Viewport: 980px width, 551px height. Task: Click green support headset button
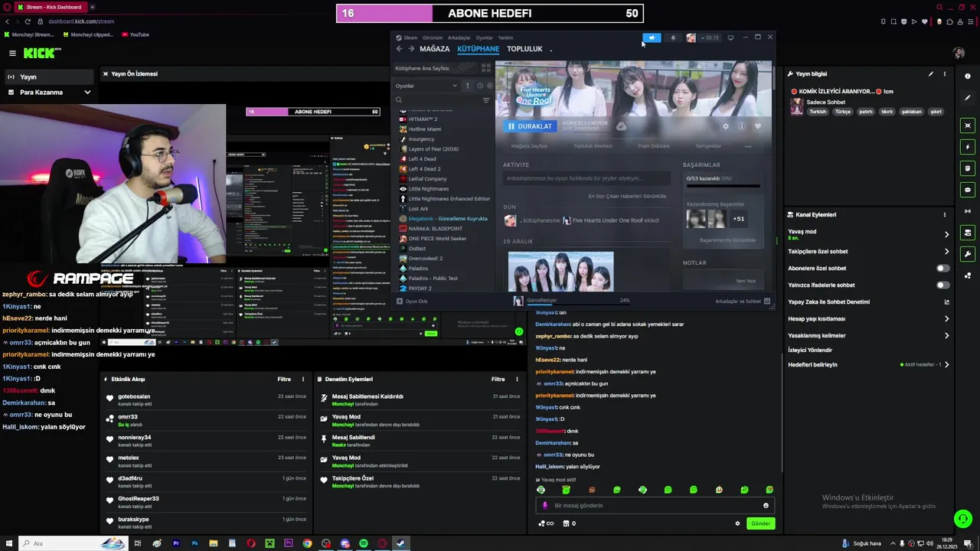(x=963, y=519)
